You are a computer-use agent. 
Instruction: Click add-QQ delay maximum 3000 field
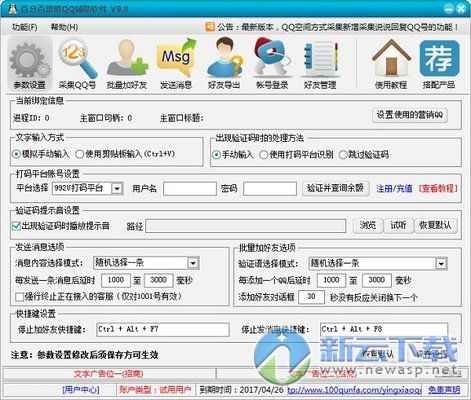(377, 280)
